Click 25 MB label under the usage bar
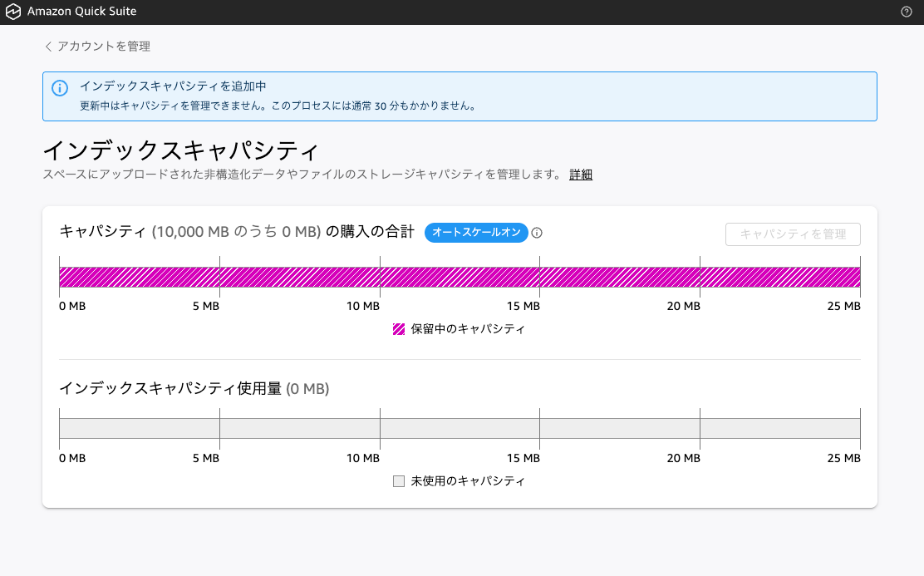 pyautogui.click(x=844, y=458)
